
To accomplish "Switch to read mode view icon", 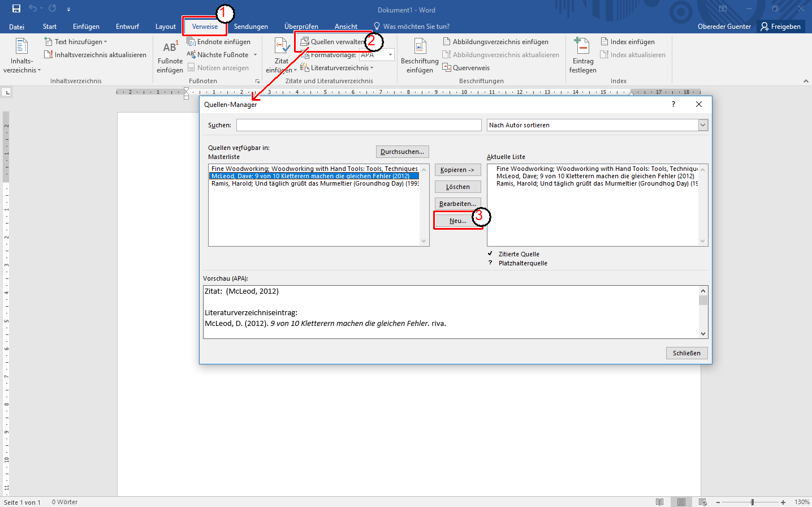I will (659, 502).
